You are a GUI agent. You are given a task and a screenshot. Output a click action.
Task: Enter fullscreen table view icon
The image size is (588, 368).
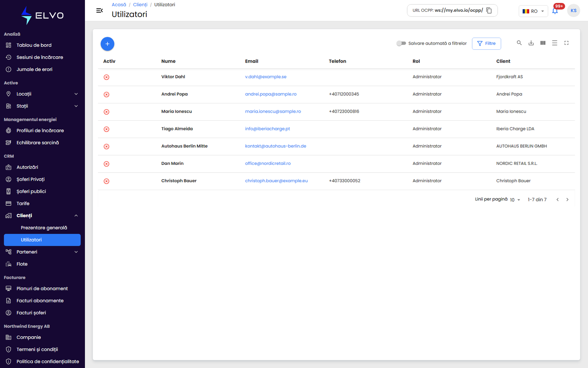(x=566, y=43)
